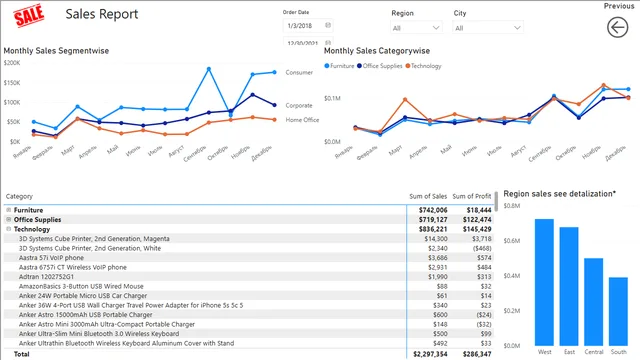Click the Region sales see detalization title

click(x=560, y=194)
